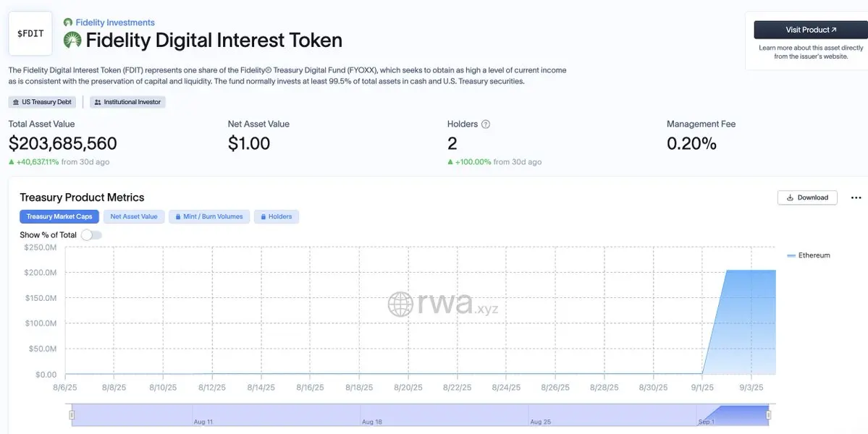Image resolution: width=868 pixels, height=434 pixels.
Task: Click the Fidelity logo beside the token title
Action: pos(72,40)
